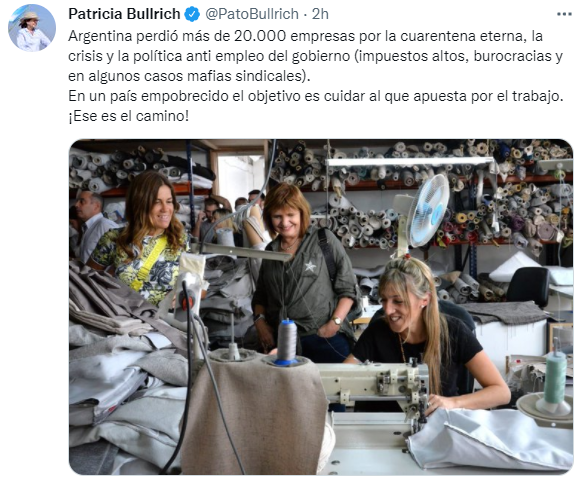Open Patricia Bullrich's profile avatar
This screenshot has height=483, width=585.
click(x=32, y=28)
